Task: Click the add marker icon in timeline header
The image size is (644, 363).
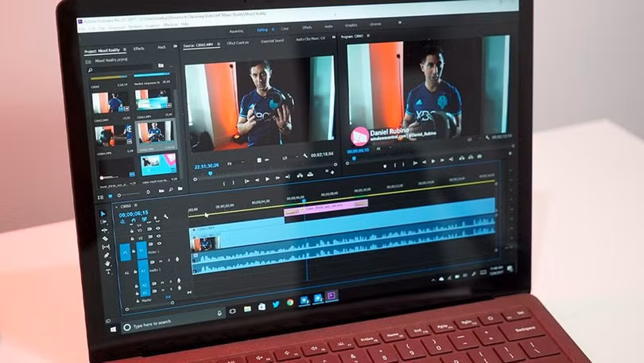Action: [155, 218]
